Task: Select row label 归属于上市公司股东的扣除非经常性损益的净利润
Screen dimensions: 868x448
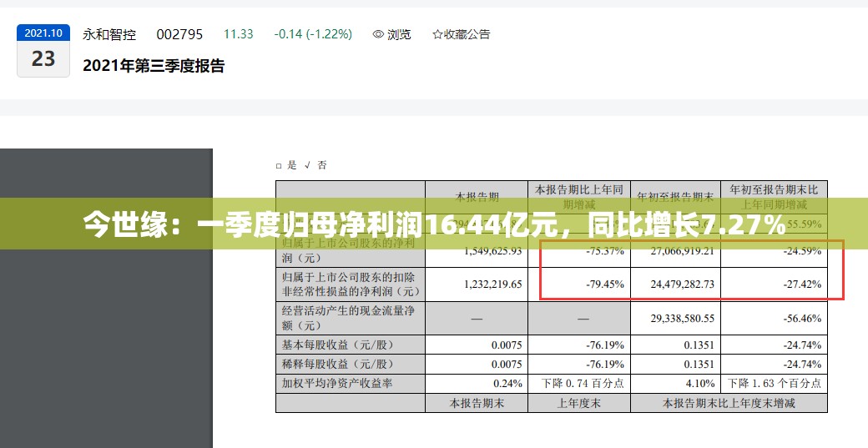Action: (x=351, y=284)
